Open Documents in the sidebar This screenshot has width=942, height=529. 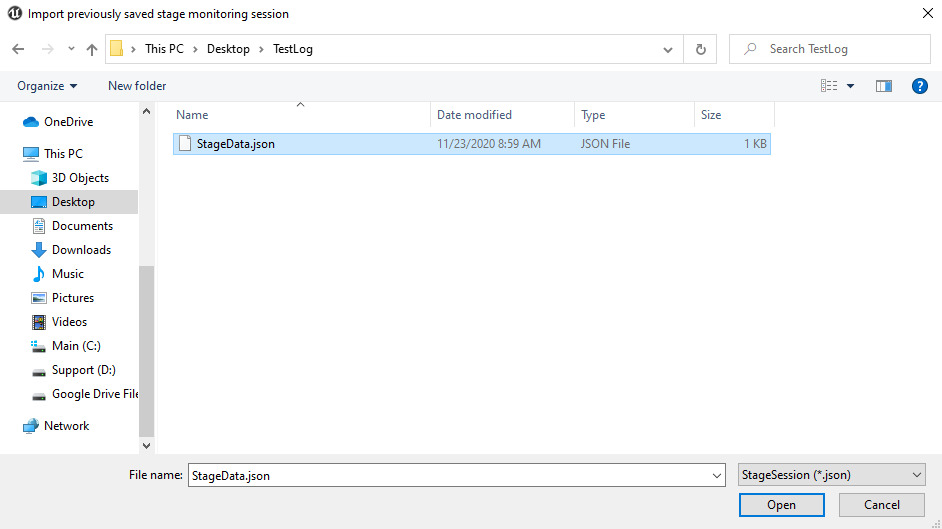82,226
